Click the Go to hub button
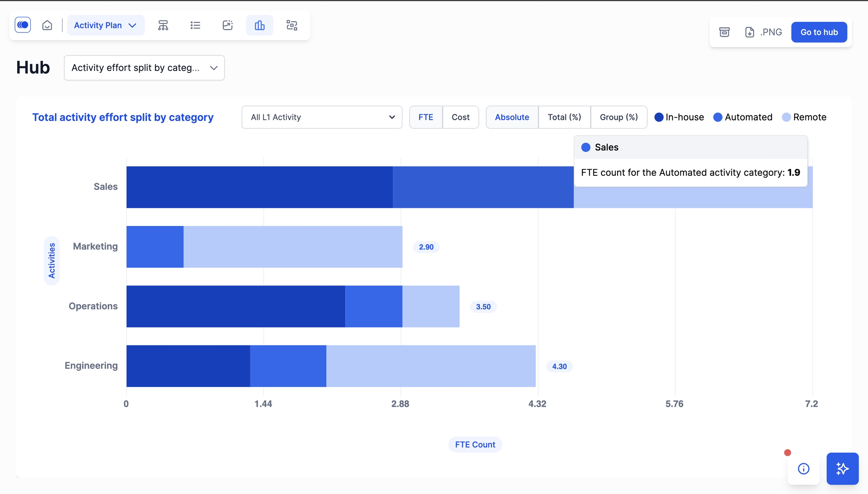 pos(819,32)
